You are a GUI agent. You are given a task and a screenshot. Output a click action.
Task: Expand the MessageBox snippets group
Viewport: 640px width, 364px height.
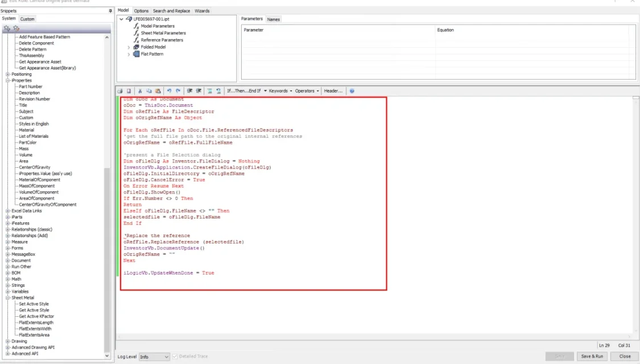[x=8, y=254]
